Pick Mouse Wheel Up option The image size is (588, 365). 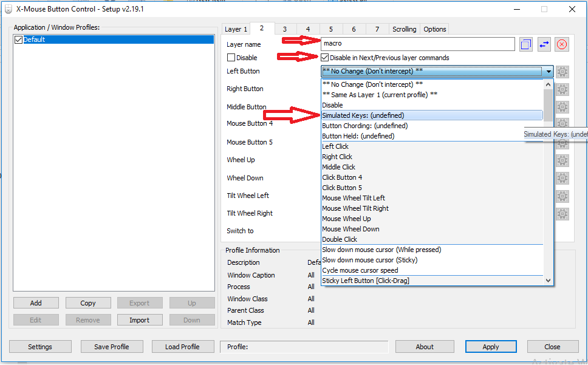pyautogui.click(x=432, y=219)
